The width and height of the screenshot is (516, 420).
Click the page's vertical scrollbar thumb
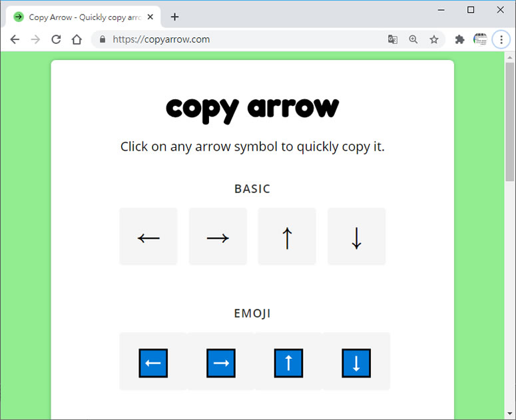(x=510, y=122)
